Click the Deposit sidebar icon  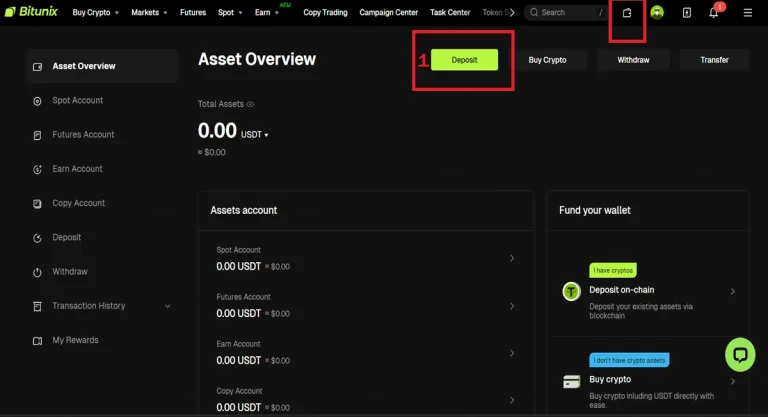click(37, 238)
